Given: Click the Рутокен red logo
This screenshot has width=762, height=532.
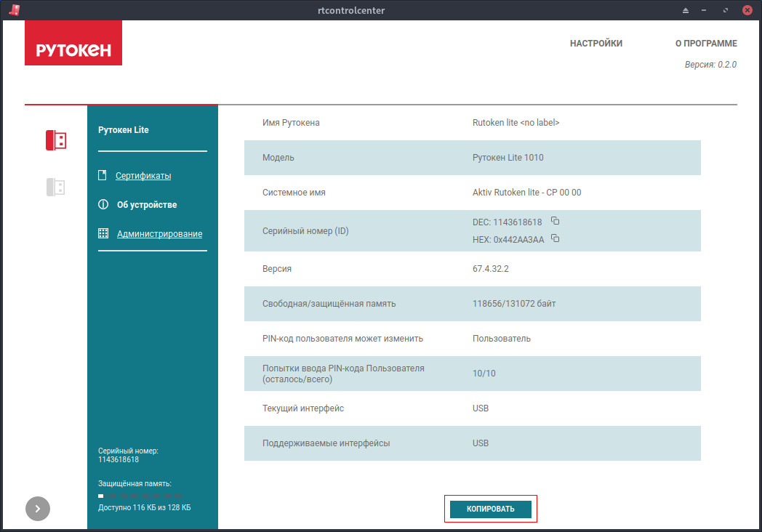Looking at the screenshot, I should tap(73, 43).
